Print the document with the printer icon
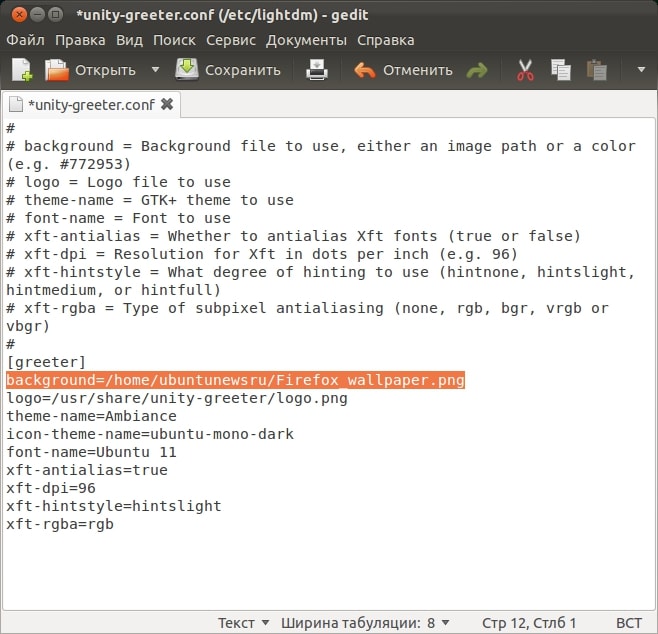The width and height of the screenshot is (658, 634). click(x=317, y=70)
